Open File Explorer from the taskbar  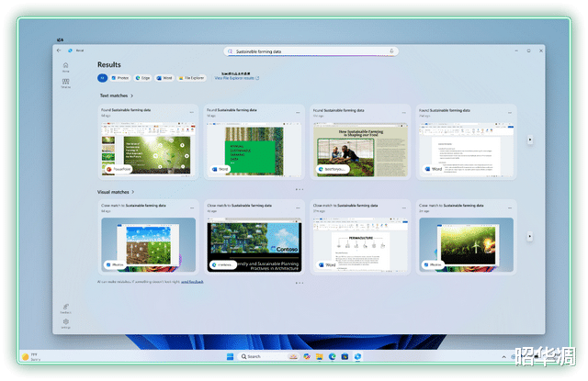319,356
